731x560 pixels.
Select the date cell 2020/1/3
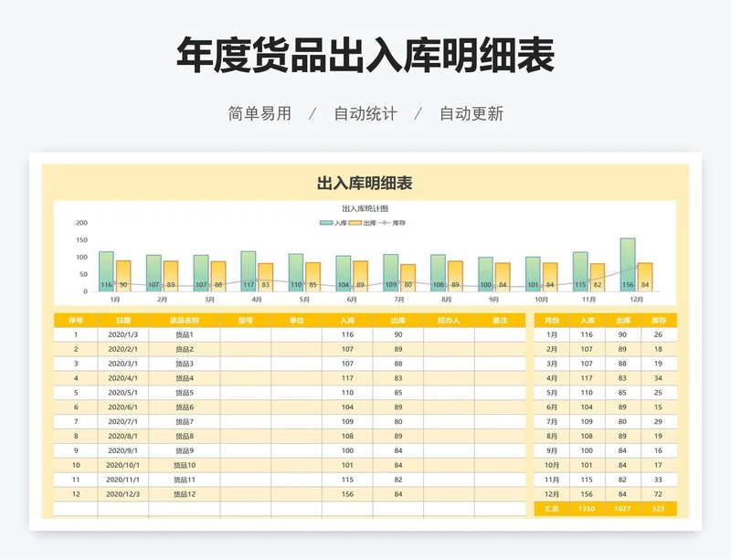click(123, 335)
